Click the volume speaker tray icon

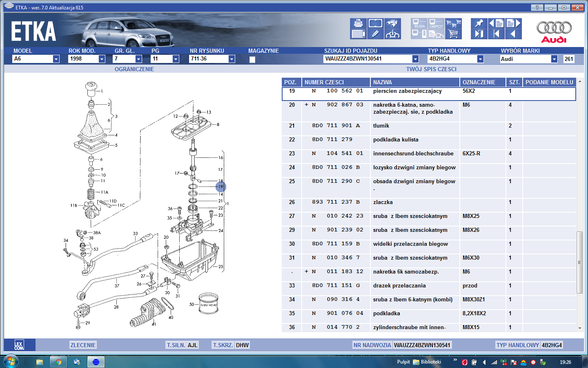pyautogui.click(x=484, y=362)
